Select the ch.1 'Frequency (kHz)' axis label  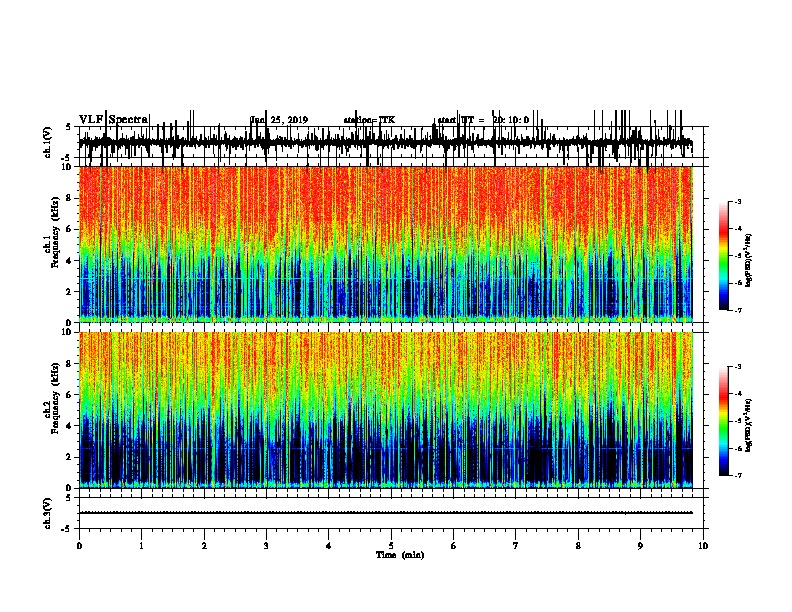(55, 231)
